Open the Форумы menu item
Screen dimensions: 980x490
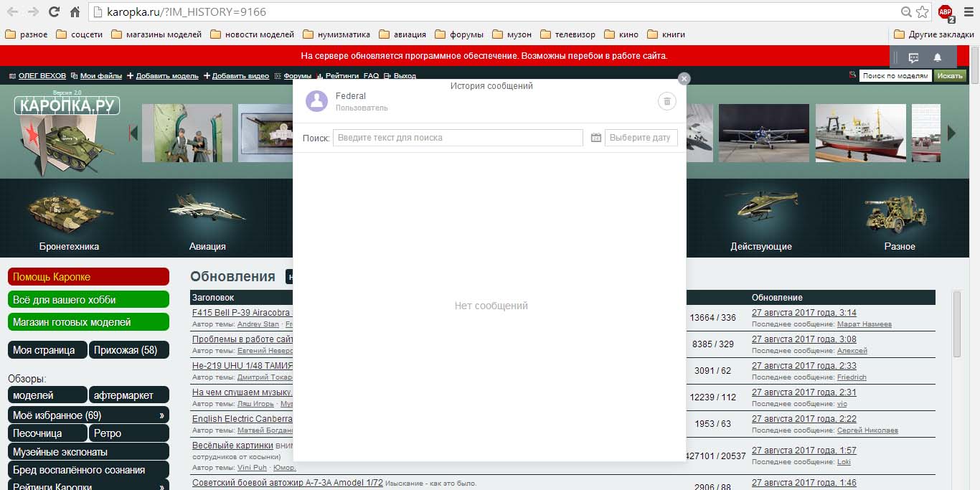(297, 76)
